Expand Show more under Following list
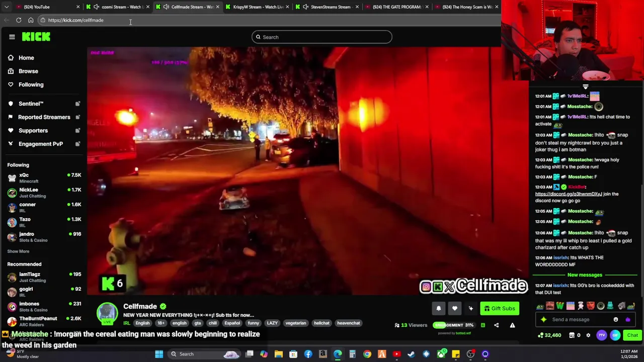The height and width of the screenshot is (362, 644). point(18,251)
